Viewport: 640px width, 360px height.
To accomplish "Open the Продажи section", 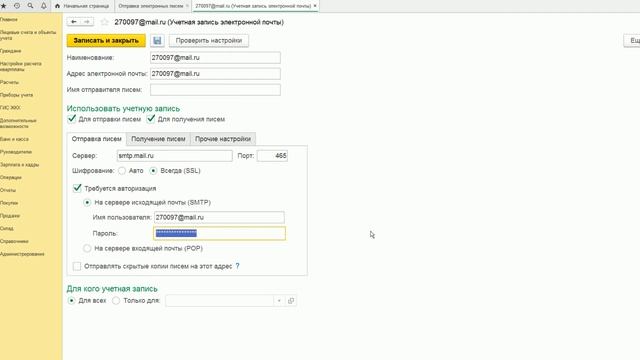I will 10,216.
